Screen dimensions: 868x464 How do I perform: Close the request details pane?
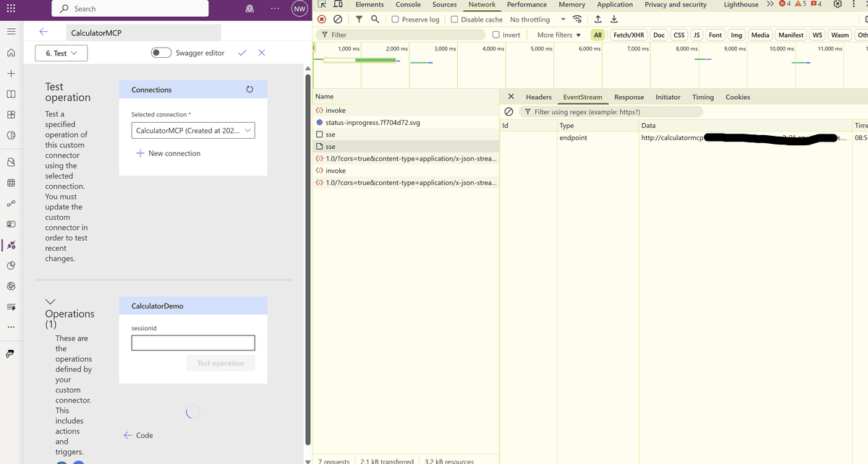(x=511, y=96)
